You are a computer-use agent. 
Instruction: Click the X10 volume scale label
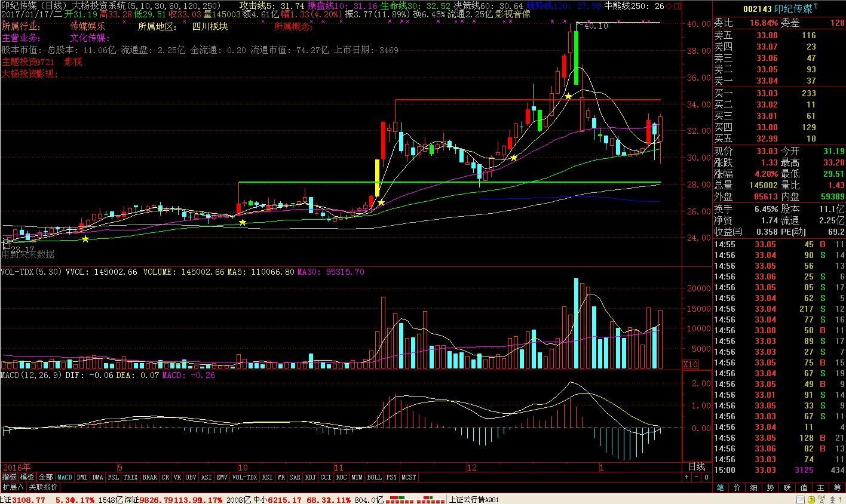pos(690,364)
